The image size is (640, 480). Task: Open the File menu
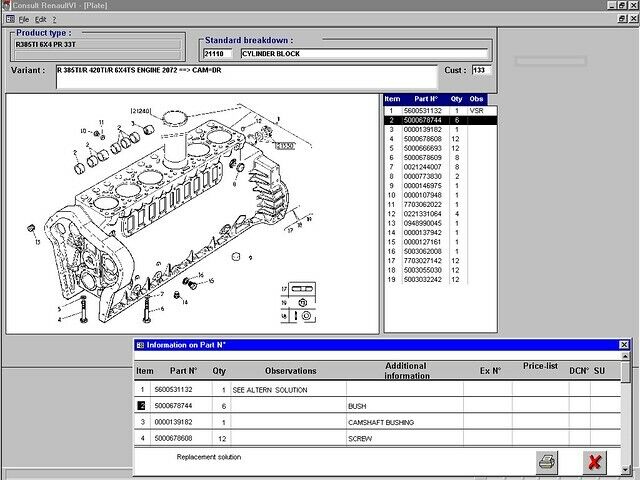(23, 19)
